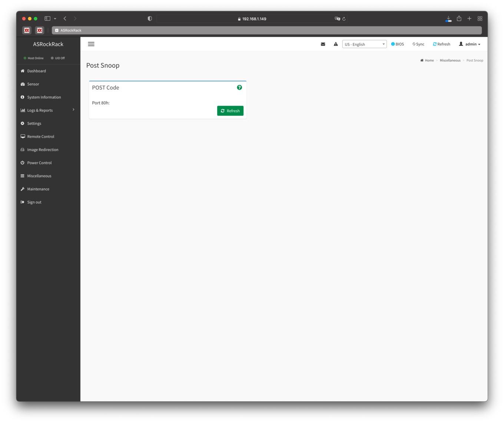Image resolution: width=504 pixels, height=423 pixels.
Task: Click the green POST Code help icon
Action: (x=239, y=87)
